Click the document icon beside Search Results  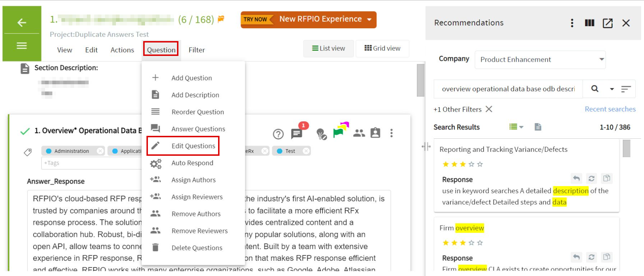pyautogui.click(x=538, y=127)
